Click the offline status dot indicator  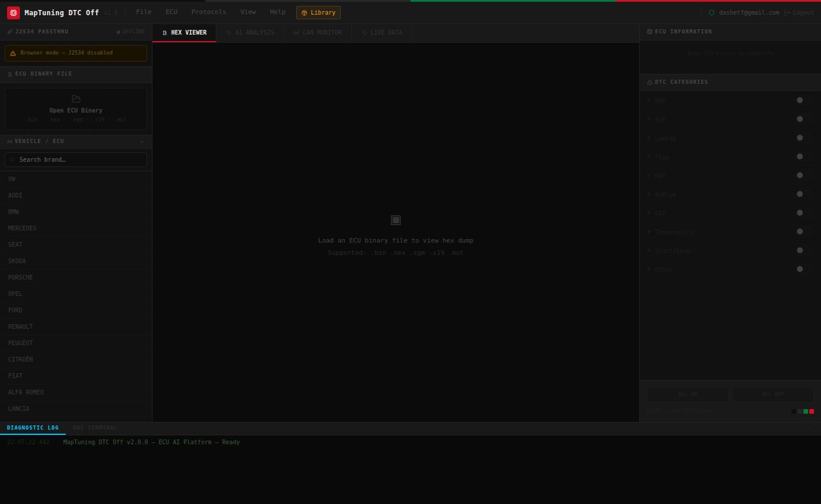point(118,32)
